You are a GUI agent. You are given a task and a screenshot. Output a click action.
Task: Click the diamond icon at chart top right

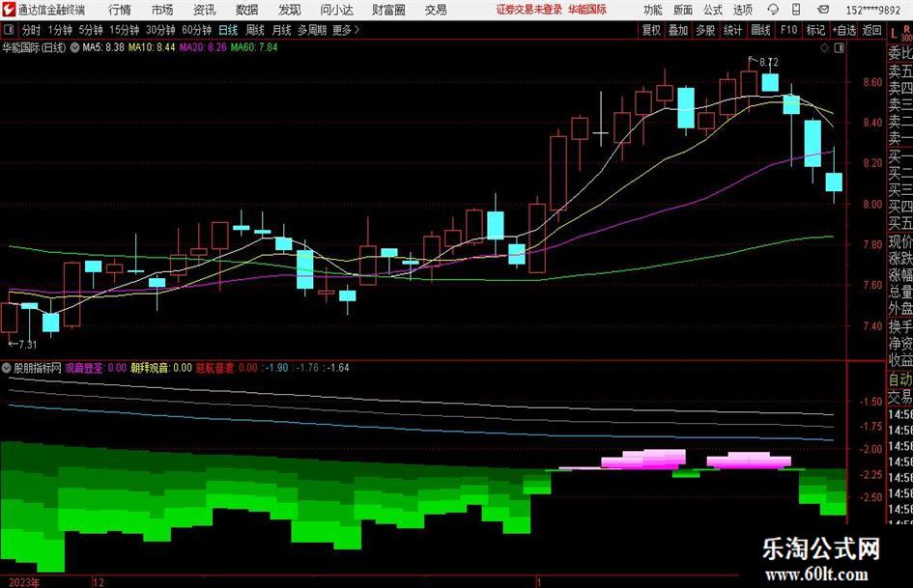(x=824, y=48)
